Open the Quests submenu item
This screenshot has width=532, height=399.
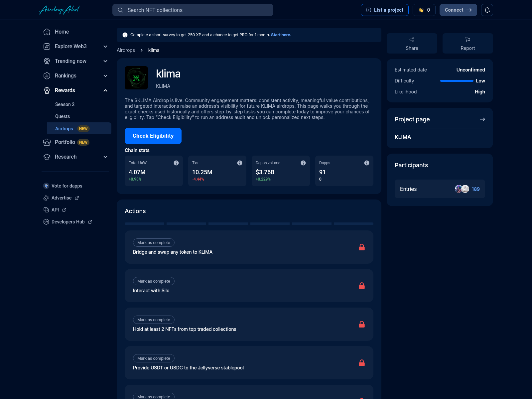(x=63, y=116)
